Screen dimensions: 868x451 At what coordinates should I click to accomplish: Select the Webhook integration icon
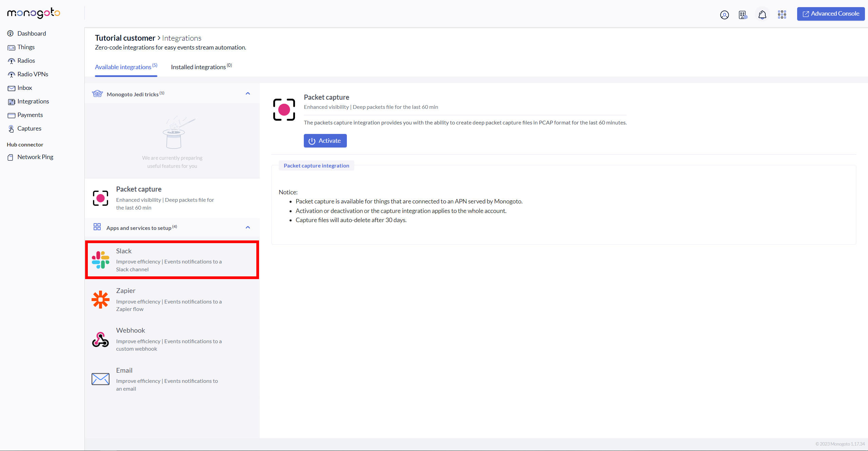click(100, 339)
